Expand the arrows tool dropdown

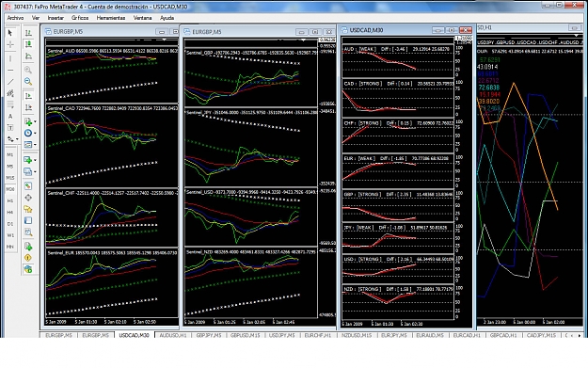click(x=17, y=139)
